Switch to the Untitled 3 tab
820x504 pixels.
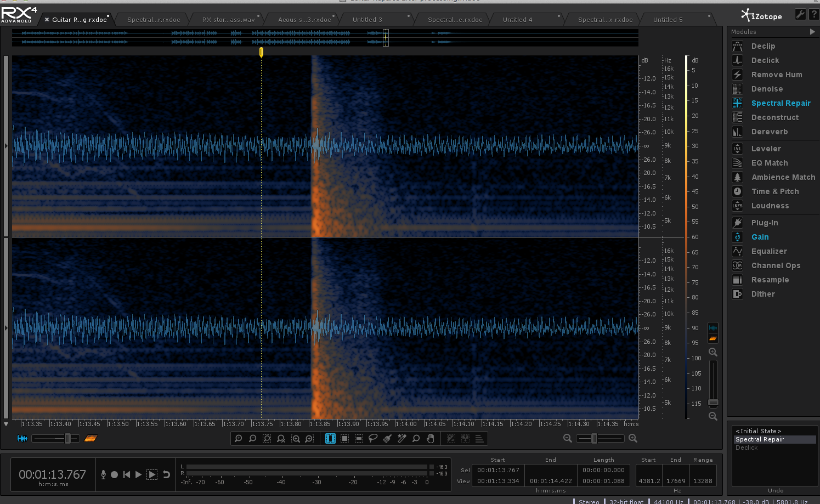(x=367, y=20)
